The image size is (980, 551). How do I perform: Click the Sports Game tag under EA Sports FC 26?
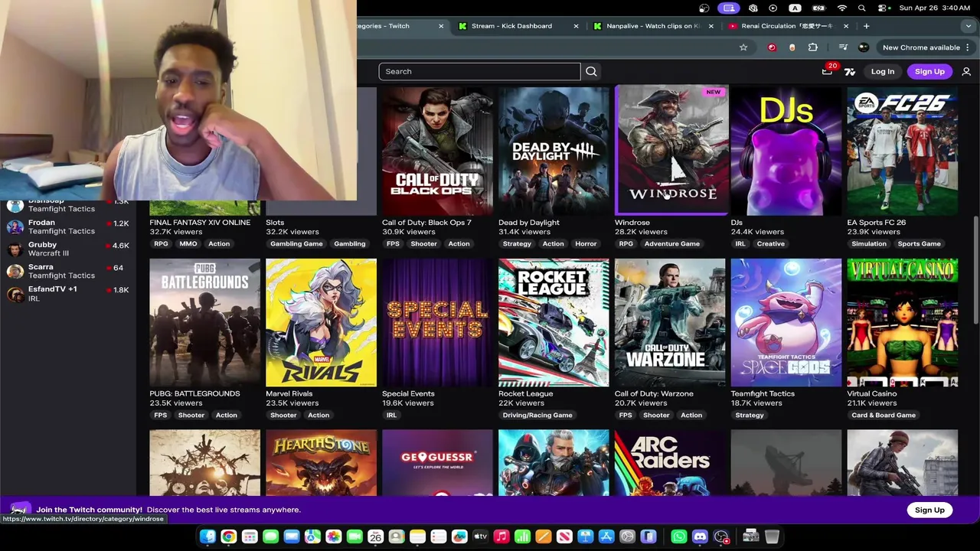tap(919, 244)
